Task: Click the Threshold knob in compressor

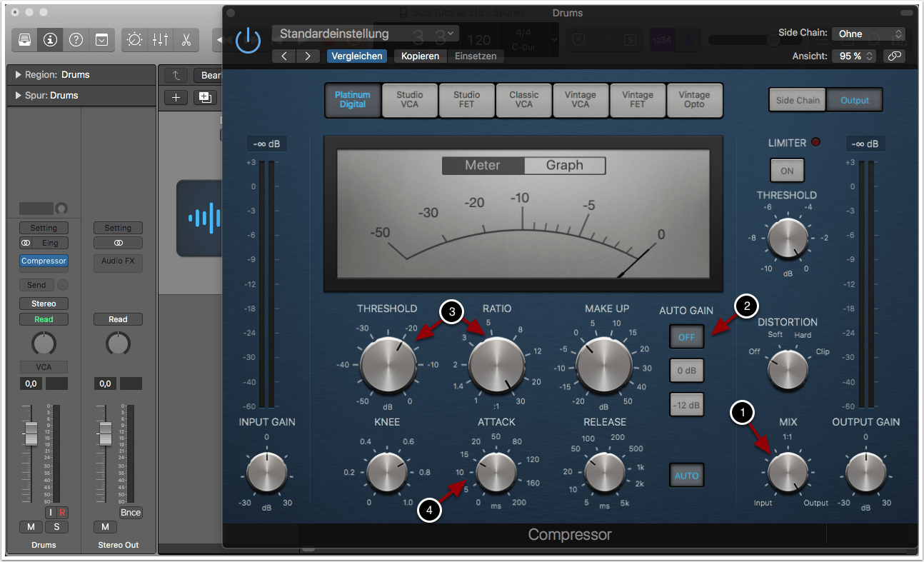Action: click(388, 364)
